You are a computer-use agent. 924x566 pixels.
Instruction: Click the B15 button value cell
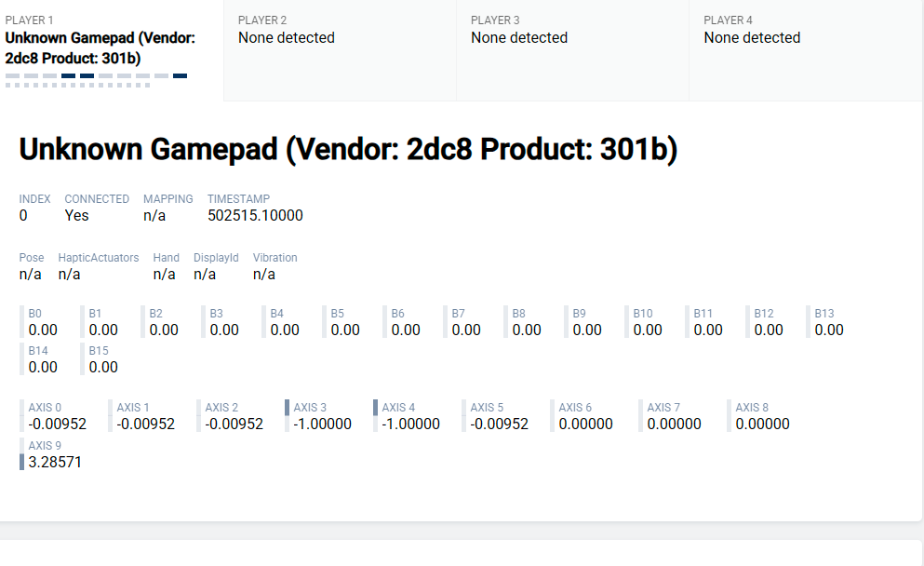pyautogui.click(x=103, y=359)
